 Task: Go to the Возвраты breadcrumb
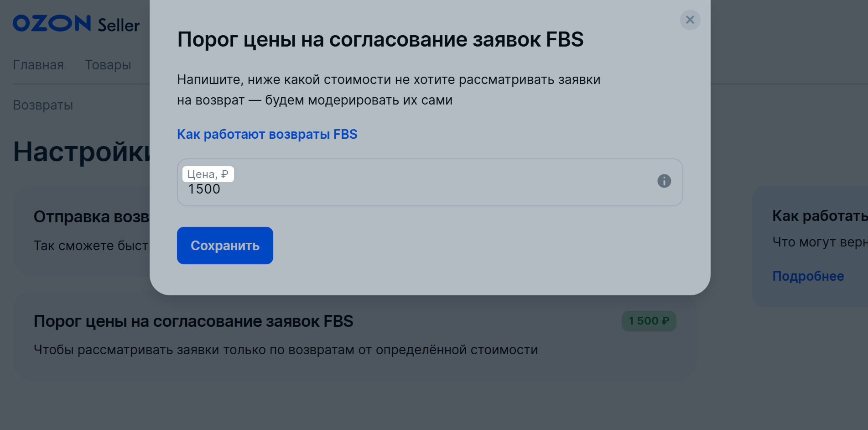pos(43,105)
